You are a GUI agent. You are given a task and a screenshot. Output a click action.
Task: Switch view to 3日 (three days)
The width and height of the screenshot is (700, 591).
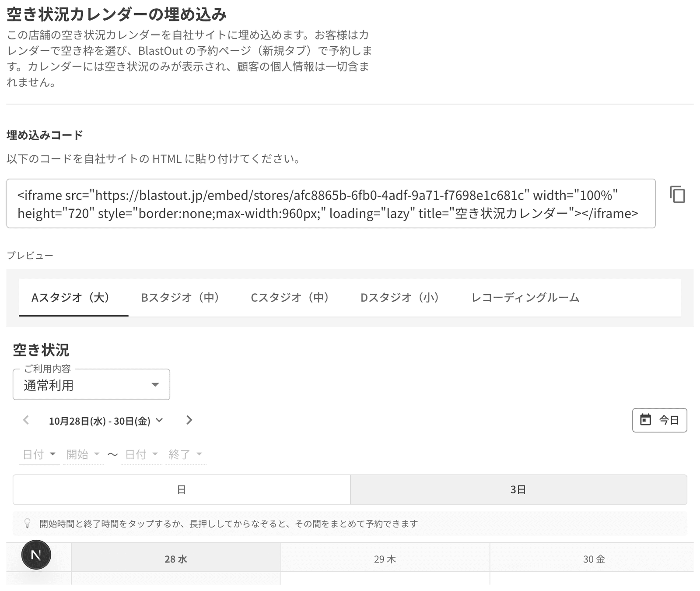pos(518,489)
